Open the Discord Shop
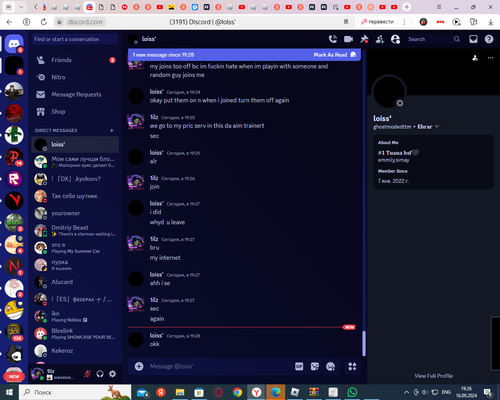The height and width of the screenshot is (400, 500). (x=75, y=112)
